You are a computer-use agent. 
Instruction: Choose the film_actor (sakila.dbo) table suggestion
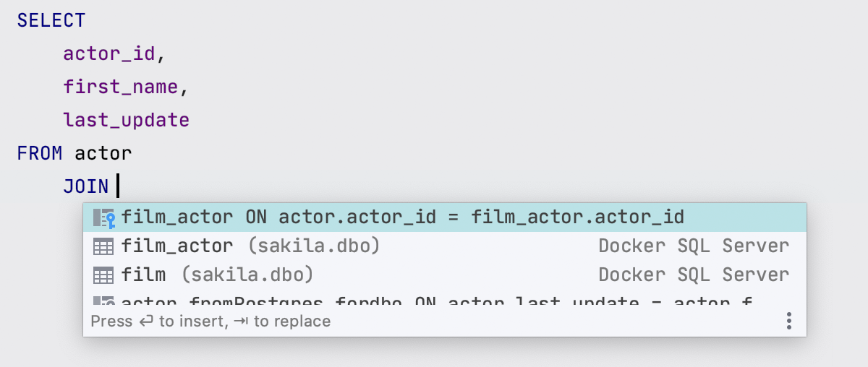[x=250, y=246]
